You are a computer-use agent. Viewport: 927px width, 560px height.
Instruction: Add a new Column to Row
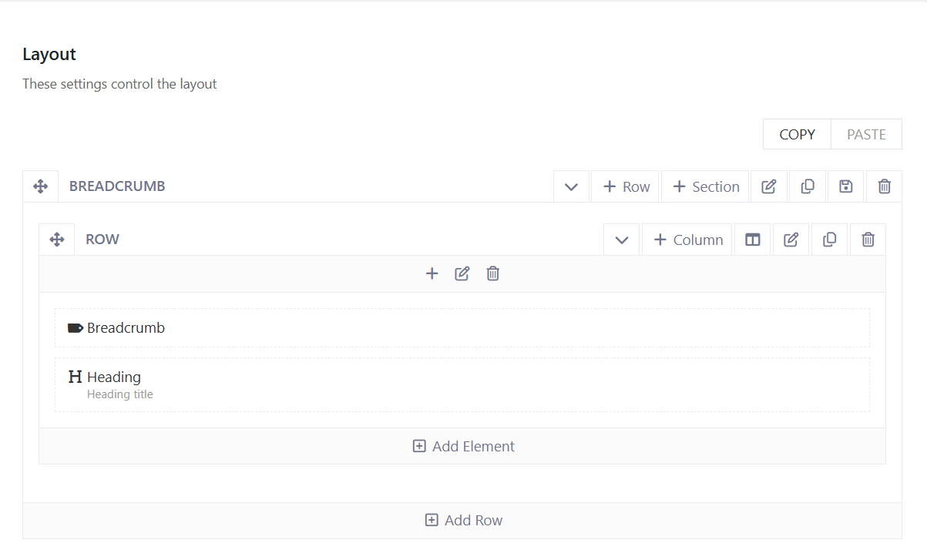[687, 240]
